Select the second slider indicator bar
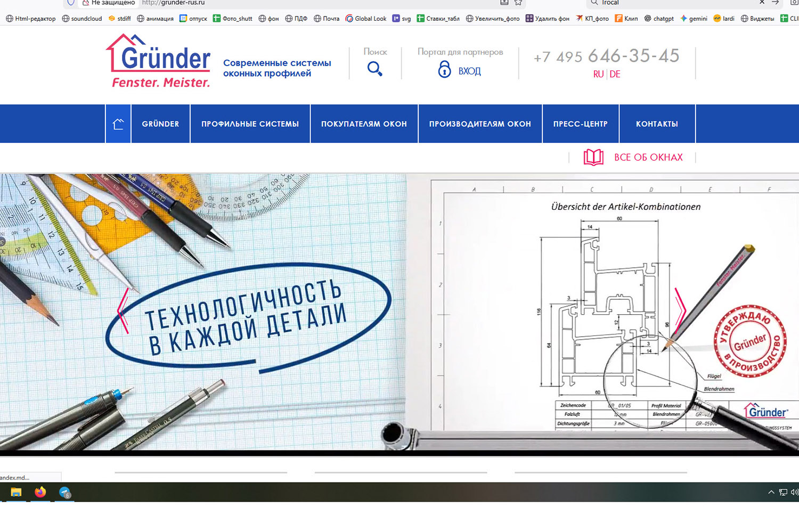The image size is (799, 532). (401, 472)
